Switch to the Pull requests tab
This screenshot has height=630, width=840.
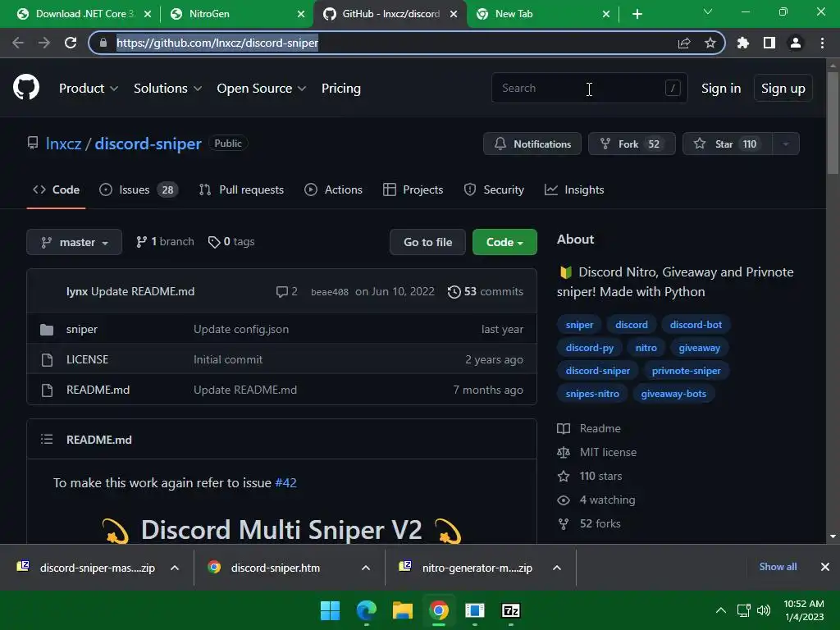(x=241, y=189)
